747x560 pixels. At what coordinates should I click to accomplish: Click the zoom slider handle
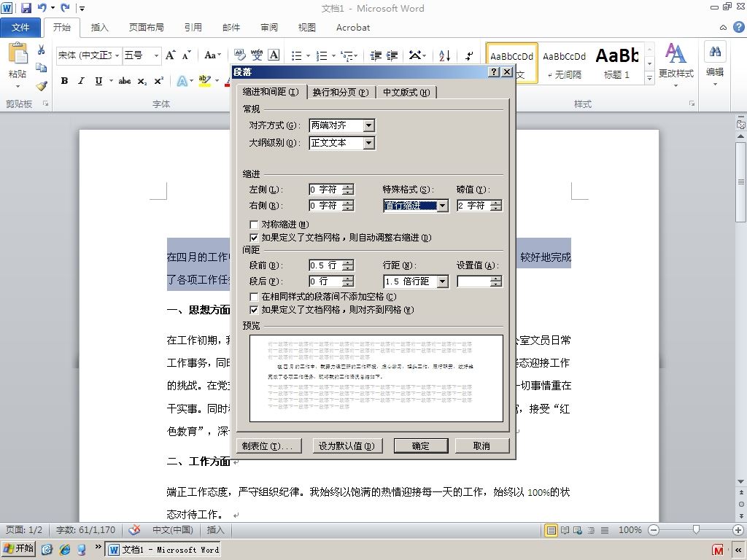click(697, 529)
